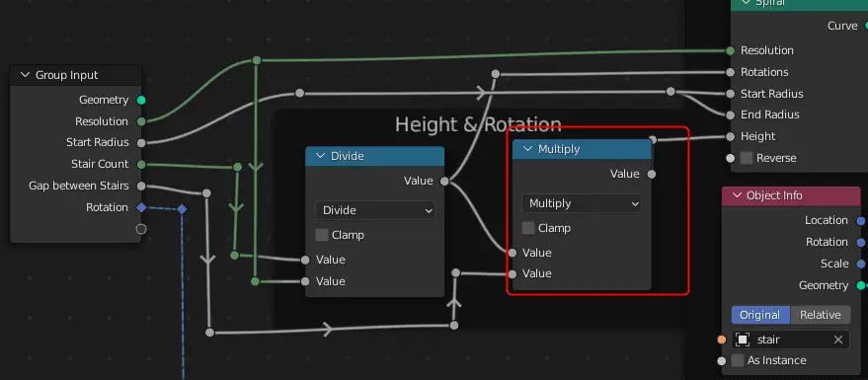Click the Object Info Location output socket
Image resolution: width=868 pixels, height=380 pixels.
[861, 221]
